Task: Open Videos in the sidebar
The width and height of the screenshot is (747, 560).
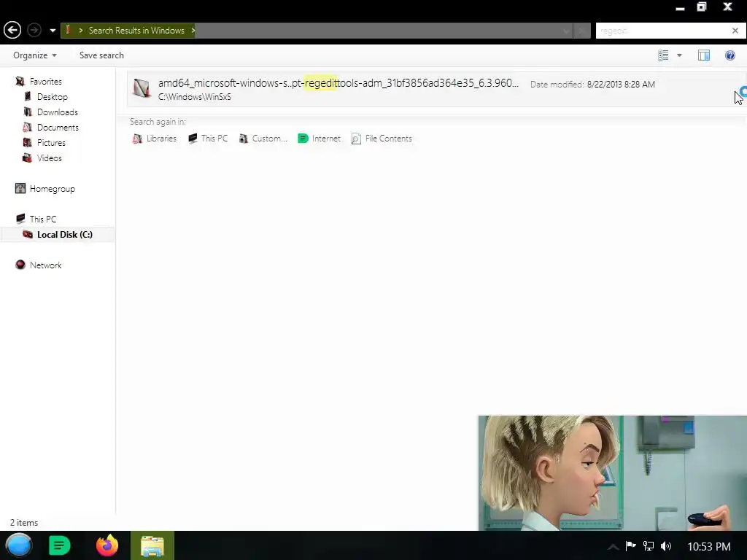Action: [49, 157]
